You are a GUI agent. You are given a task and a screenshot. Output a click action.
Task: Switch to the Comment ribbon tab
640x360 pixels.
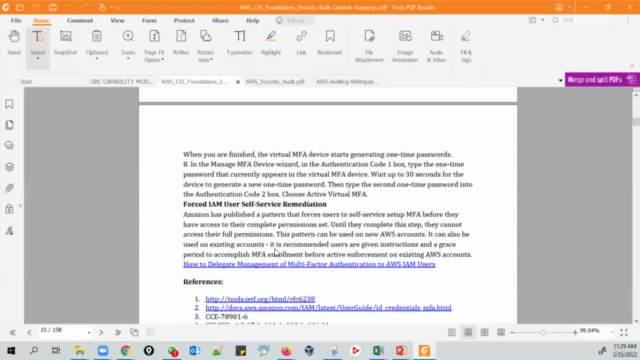80,20
